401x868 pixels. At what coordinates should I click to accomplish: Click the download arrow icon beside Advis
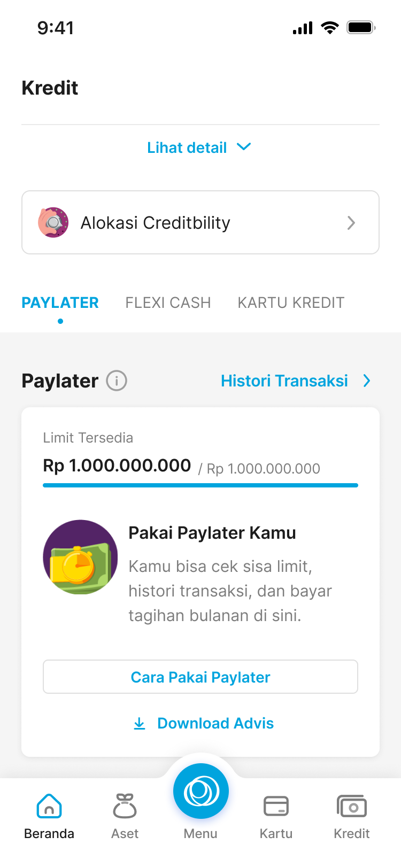140,724
